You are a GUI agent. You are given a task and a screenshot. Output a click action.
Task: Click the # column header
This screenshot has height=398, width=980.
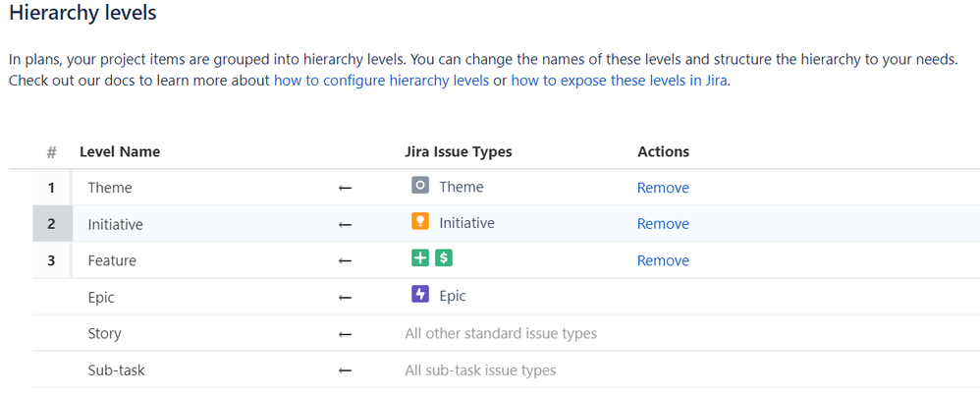52,152
